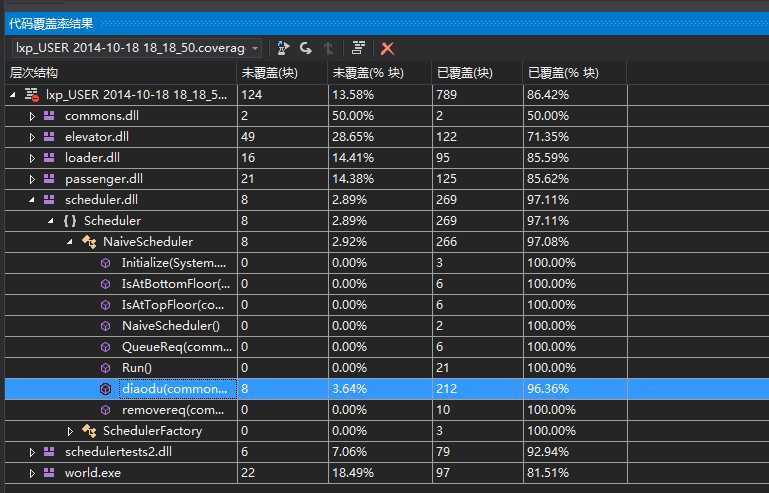The width and height of the screenshot is (769, 493).
Task: Expand the schedulertests2.dll node
Action: click(x=32, y=452)
